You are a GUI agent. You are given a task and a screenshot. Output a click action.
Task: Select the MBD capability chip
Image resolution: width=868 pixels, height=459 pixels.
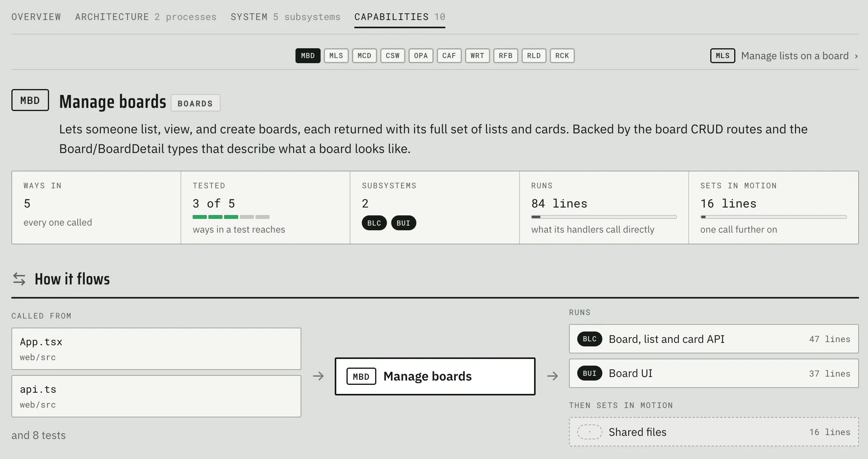(308, 56)
